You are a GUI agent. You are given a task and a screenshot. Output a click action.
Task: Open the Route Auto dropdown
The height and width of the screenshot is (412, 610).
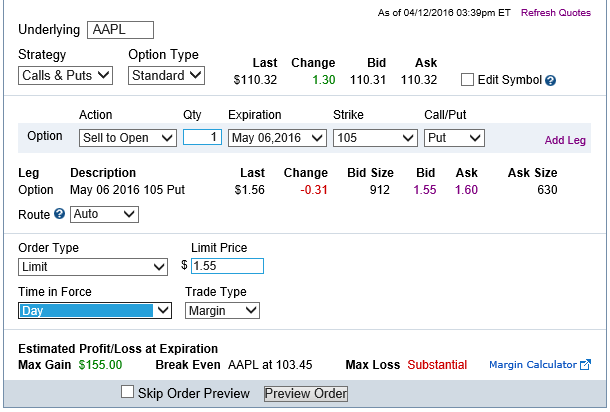tap(104, 214)
